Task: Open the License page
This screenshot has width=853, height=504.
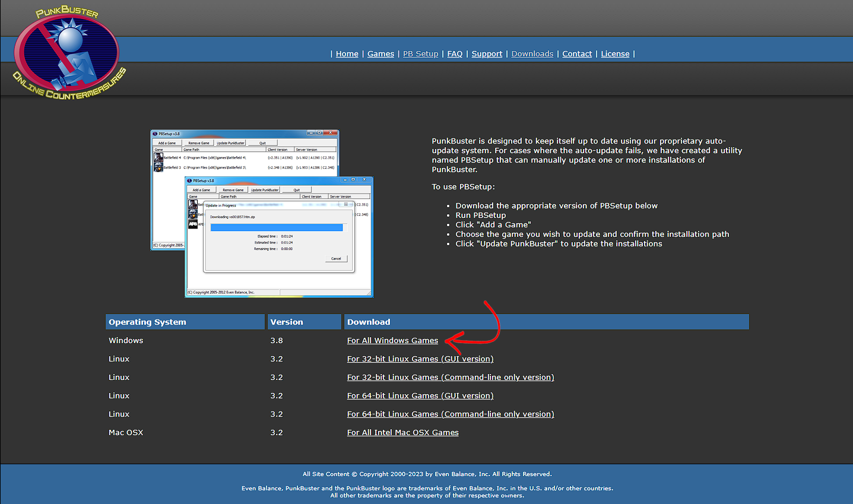Action: click(615, 54)
